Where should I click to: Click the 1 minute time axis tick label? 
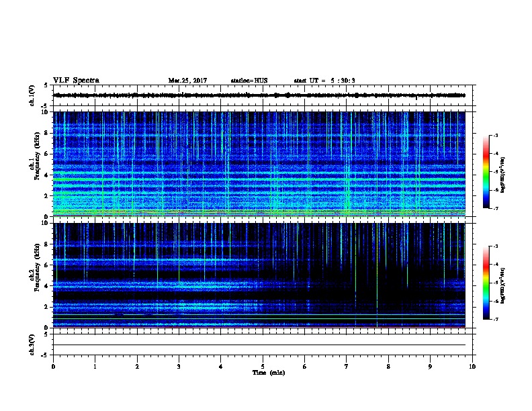tap(95, 367)
